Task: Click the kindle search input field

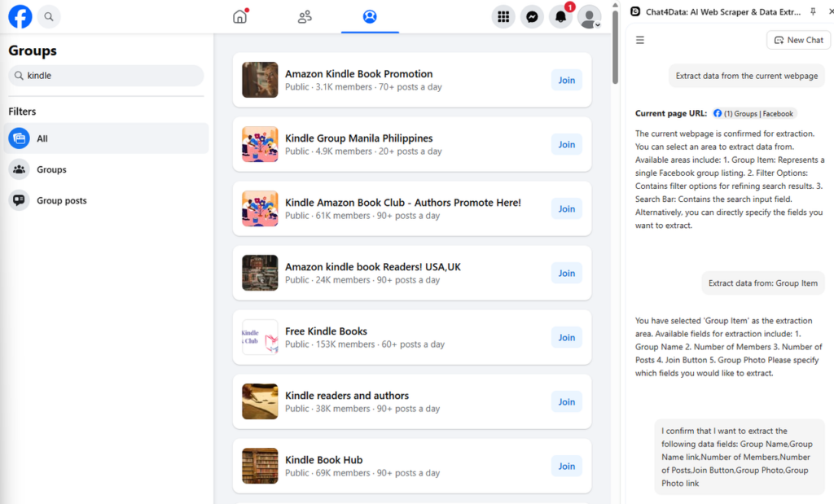Action: (x=106, y=75)
